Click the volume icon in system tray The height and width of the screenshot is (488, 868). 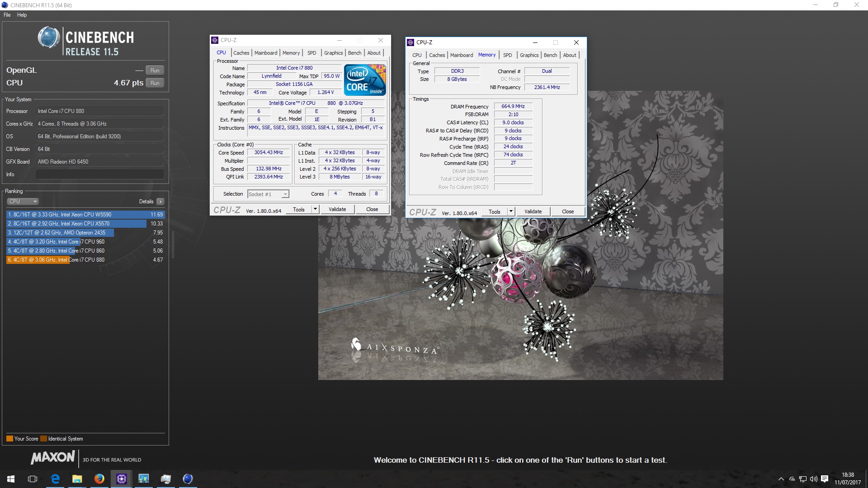814,479
